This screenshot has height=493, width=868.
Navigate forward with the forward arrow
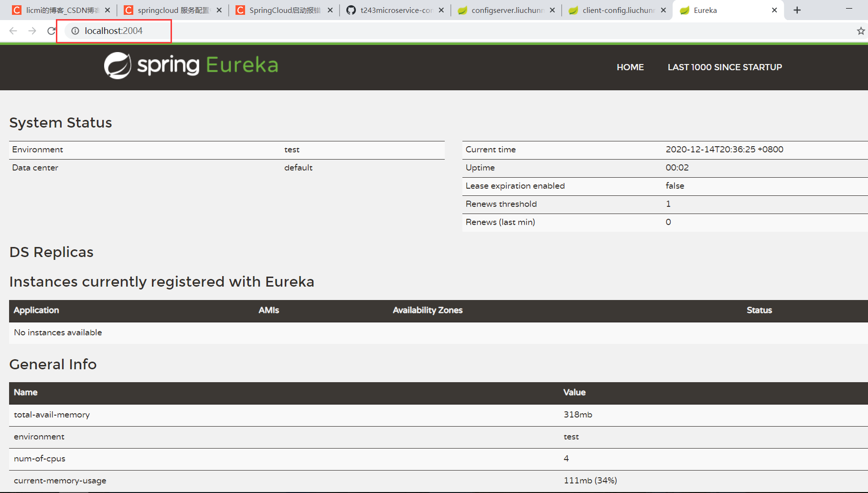pos(32,31)
